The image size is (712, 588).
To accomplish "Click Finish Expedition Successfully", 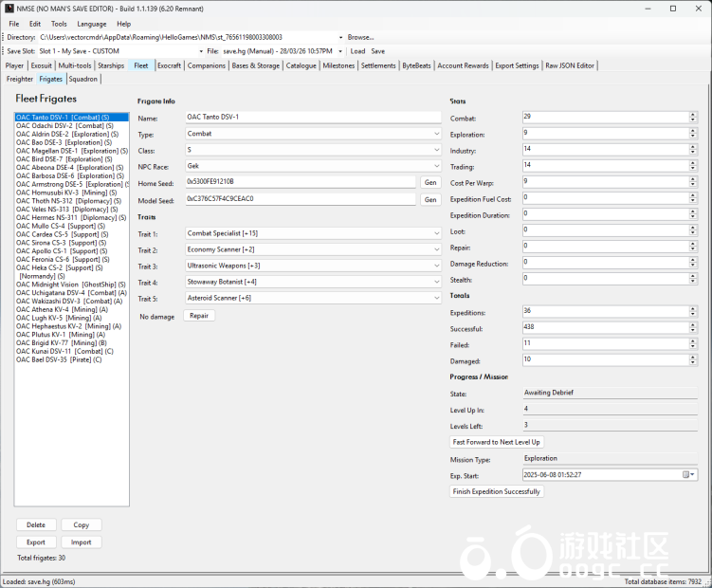I will pos(497,491).
